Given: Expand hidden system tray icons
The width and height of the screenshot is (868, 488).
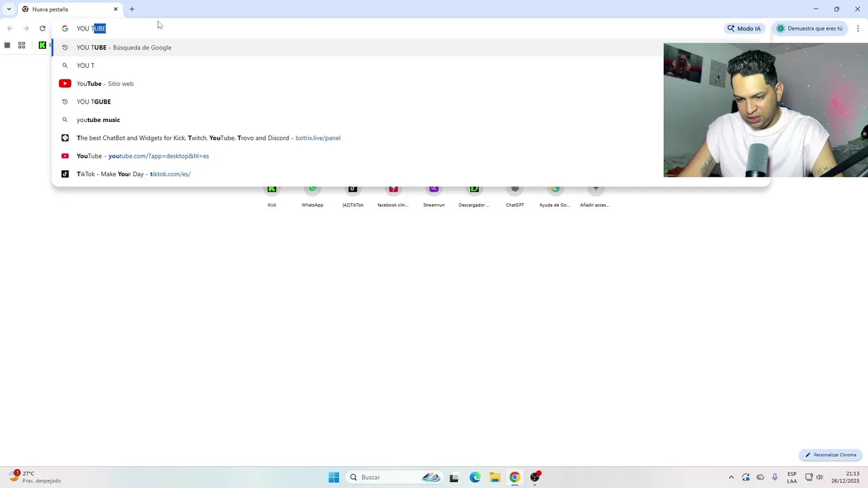Looking at the screenshot, I should 731,477.
